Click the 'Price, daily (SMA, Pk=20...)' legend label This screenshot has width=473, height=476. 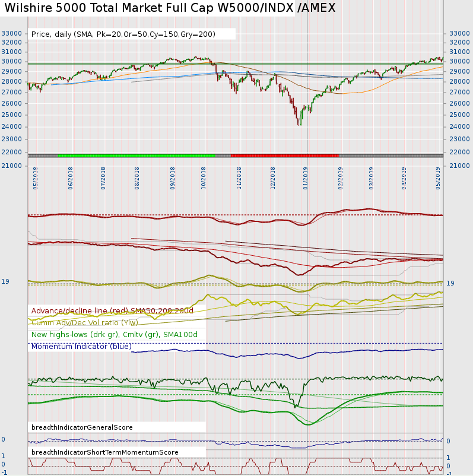(123, 34)
